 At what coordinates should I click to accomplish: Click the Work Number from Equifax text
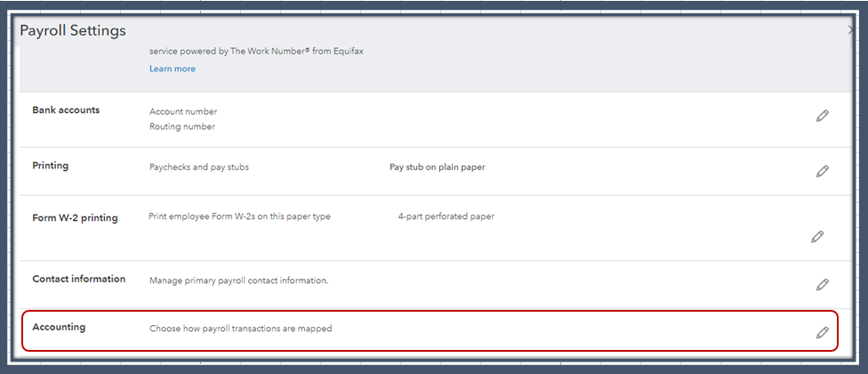click(x=256, y=51)
